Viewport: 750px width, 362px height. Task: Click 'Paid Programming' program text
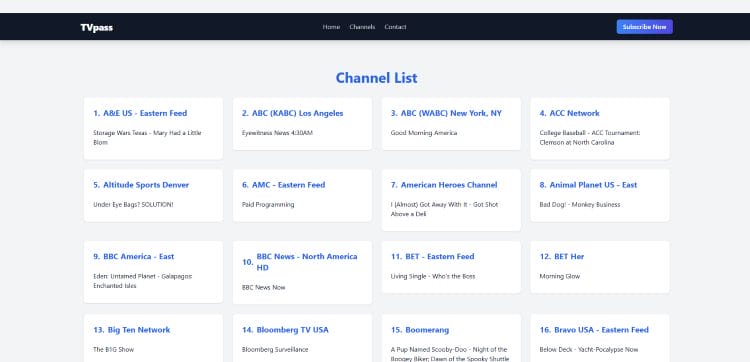click(268, 205)
